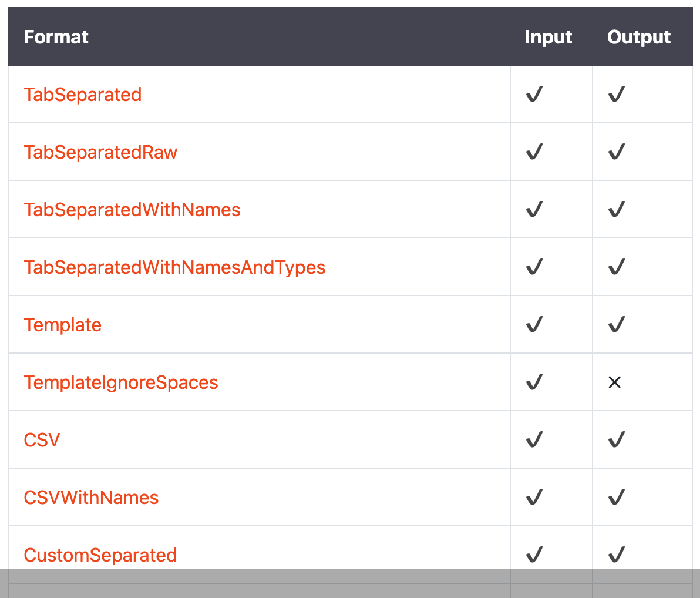The image size is (700, 598).
Task: Click the Output checkmark for Template row
Action: point(617,324)
